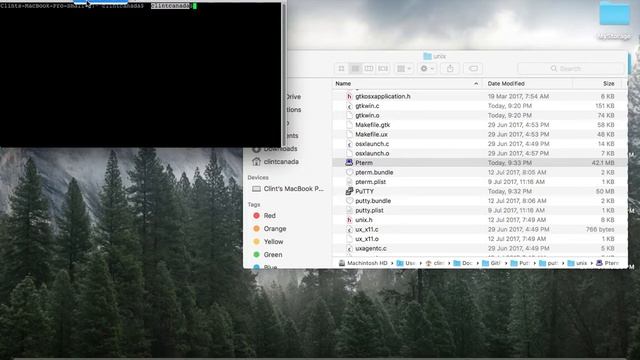Sort files by Size column header

[x=608, y=83]
